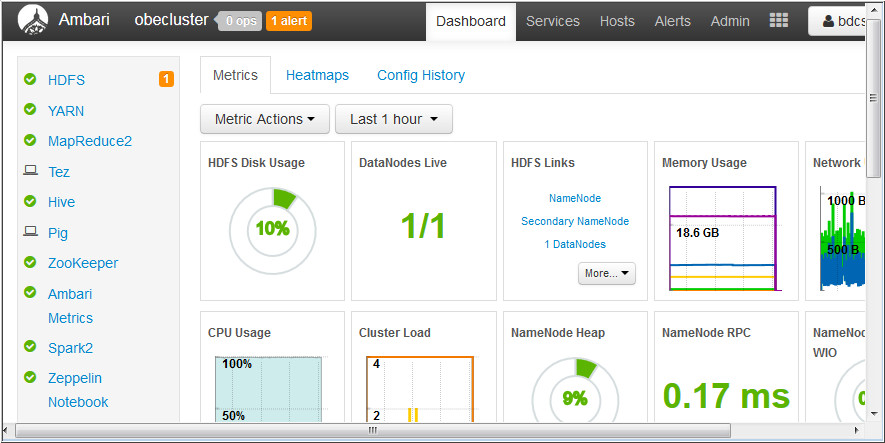Switch to the Heatmaps tab

tap(317, 75)
